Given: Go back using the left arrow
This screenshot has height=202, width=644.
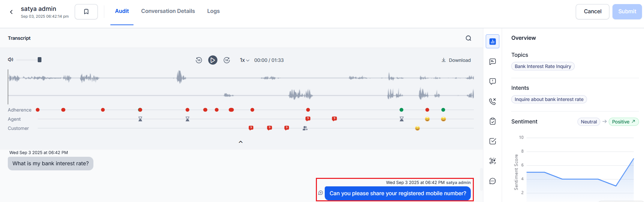Looking at the screenshot, I should pos(11,12).
